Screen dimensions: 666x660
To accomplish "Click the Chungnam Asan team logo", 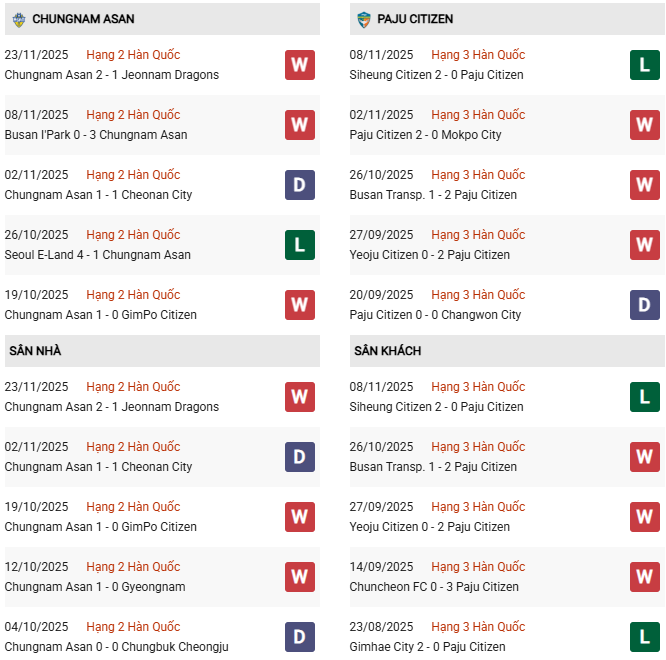I will pyautogui.click(x=19, y=19).
